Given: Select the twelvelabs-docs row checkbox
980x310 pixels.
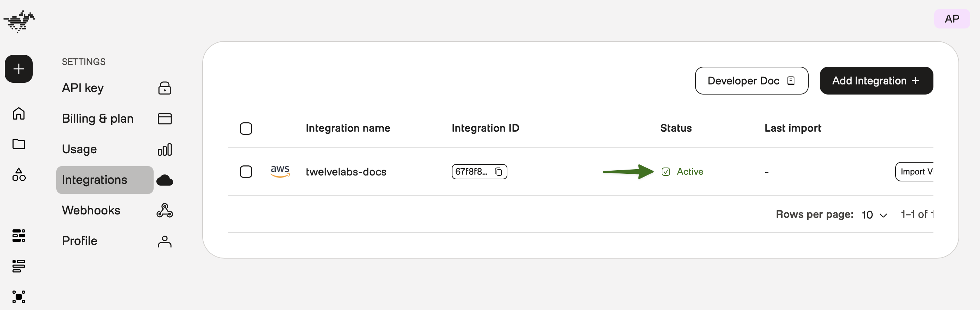Looking at the screenshot, I should (246, 172).
